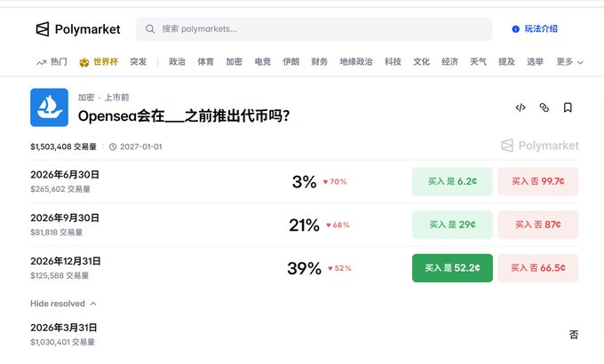Open the 2026年6月30日 outcome row

(x=305, y=181)
